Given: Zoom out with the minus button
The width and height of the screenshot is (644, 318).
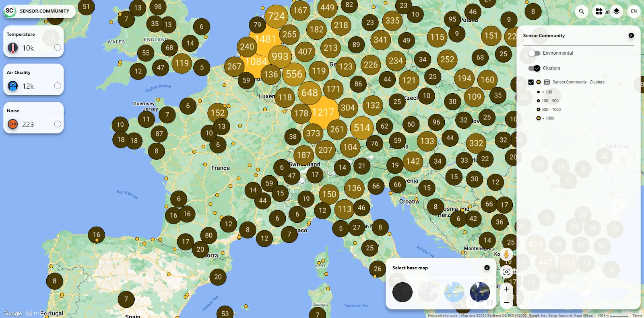Looking at the screenshot, I should [x=506, y=302].
